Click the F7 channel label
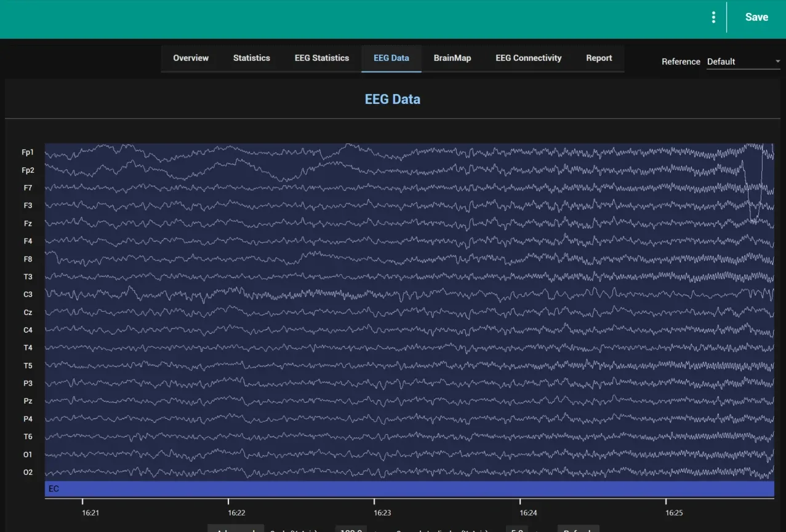 (x=28, y=188)
